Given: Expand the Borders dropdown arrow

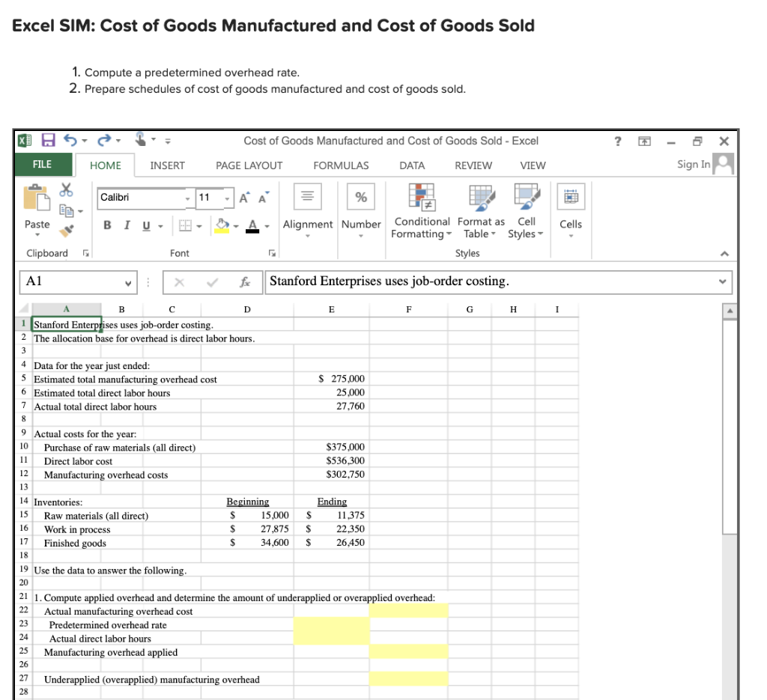Looking at the screenshot, I should (199, 226).
